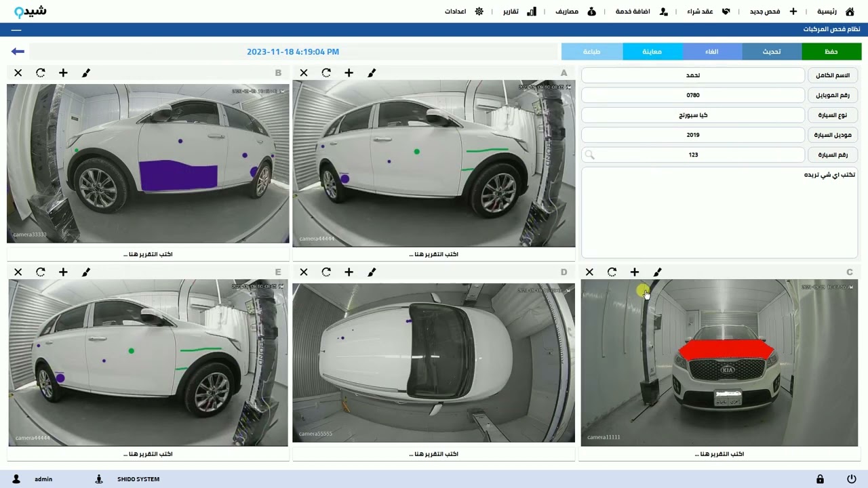868x488 pixels.
Task: Click the معاينة preview button
Action: pos(652,52)
